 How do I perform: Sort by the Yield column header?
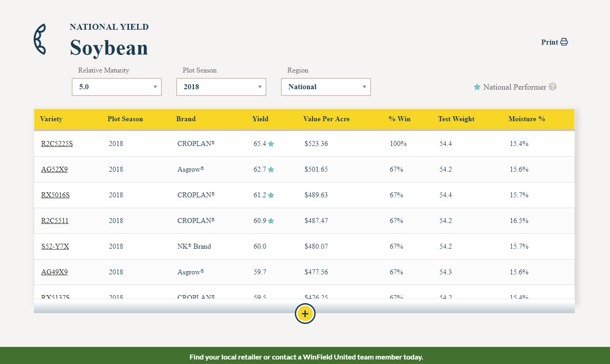pyautogui.click(x=260, y=119)
